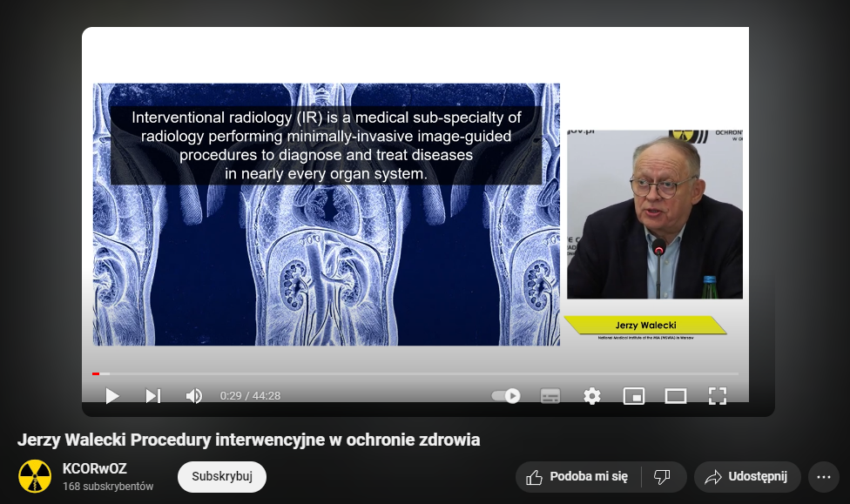
Task: Turn on subtitles/captions
Action: tap(550, 396)
